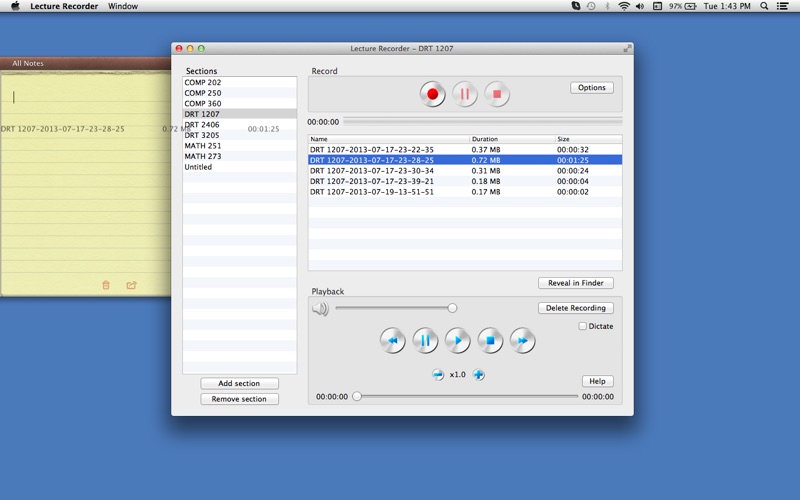Pause the recording in Record panel
Viewport: 800px width, 500px height.
click(464, 94)
